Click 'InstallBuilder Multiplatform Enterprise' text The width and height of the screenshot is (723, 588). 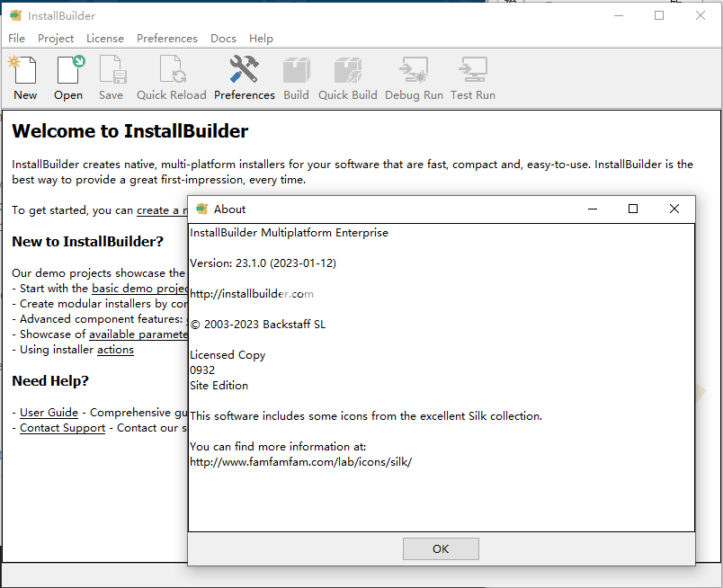[x=289, y=233]
